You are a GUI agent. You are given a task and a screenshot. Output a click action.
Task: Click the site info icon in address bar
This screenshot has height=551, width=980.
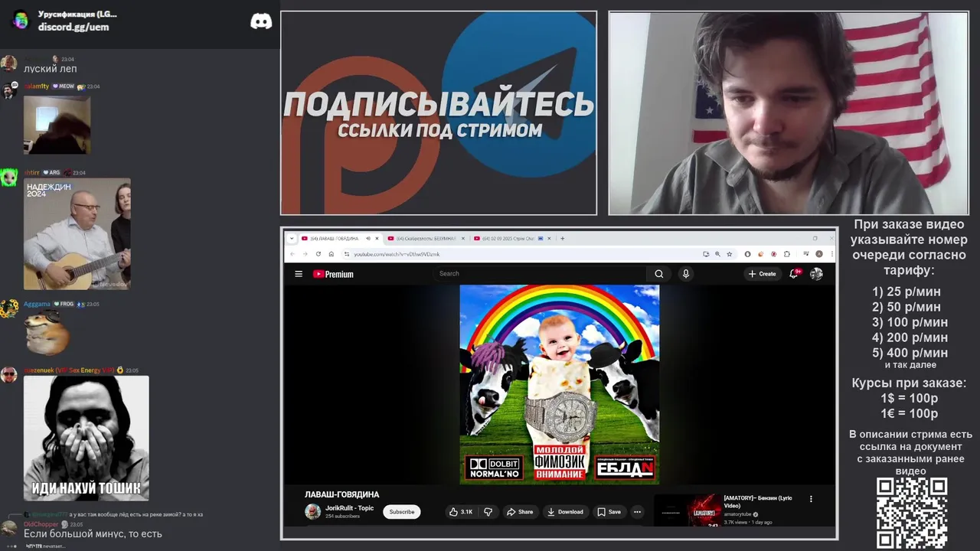click(x=347, y=254)
